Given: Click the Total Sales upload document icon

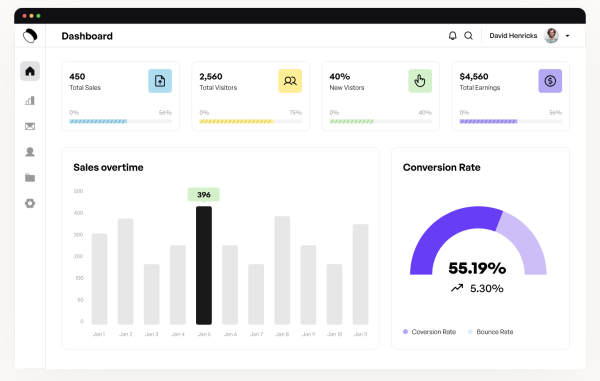Looking at the screenshot, I should [160, 81].
